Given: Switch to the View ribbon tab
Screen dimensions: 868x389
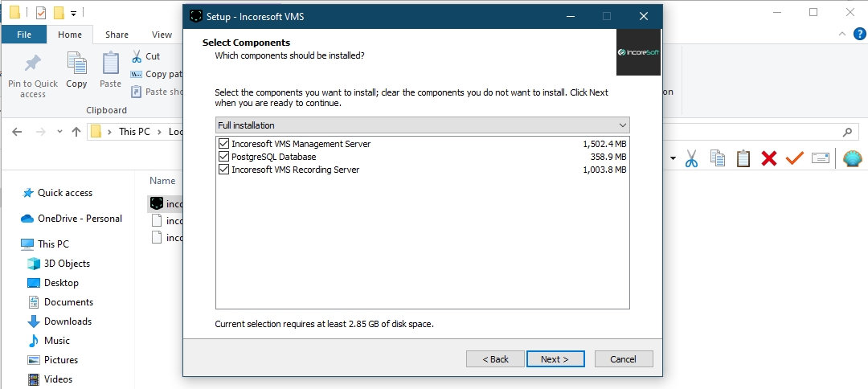Looking at the screenshot, I should [162, 35].
